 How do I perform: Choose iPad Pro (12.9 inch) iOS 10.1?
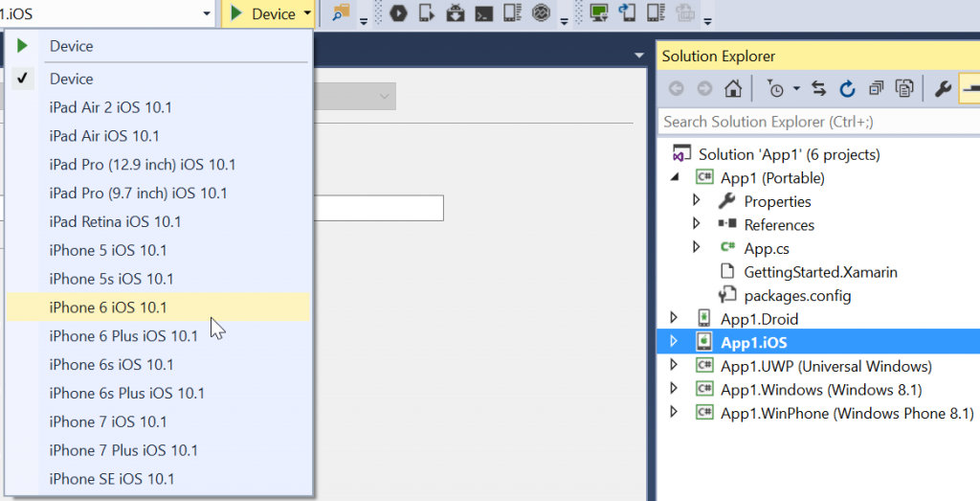pos(159,165)
